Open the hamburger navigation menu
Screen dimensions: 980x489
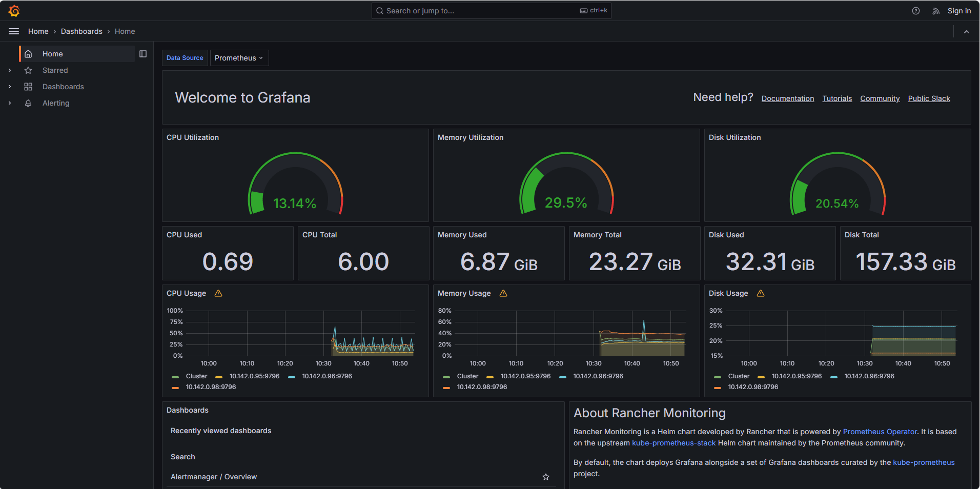[14, 31]
